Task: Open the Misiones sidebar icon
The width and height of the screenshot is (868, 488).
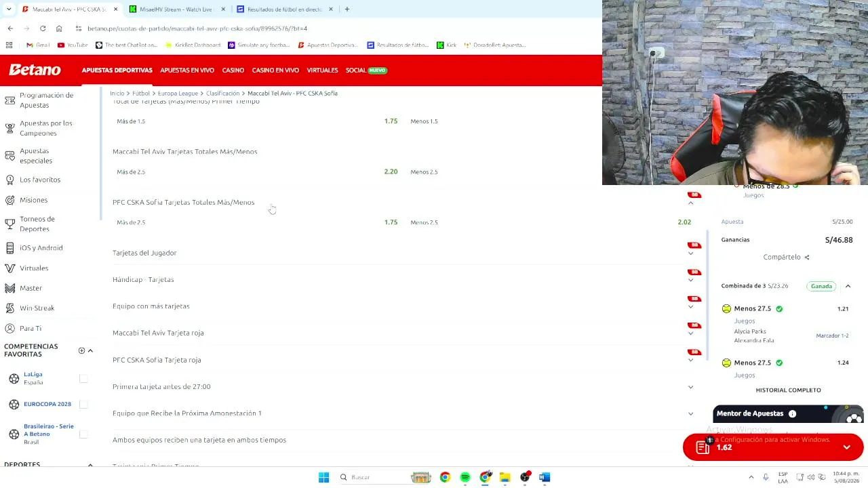Action: (9, 200)
